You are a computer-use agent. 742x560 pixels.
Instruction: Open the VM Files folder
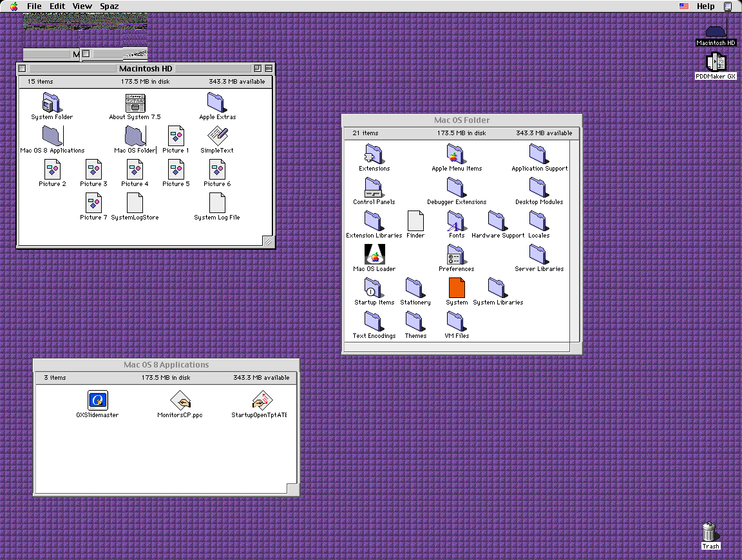(x=456, y=322)
